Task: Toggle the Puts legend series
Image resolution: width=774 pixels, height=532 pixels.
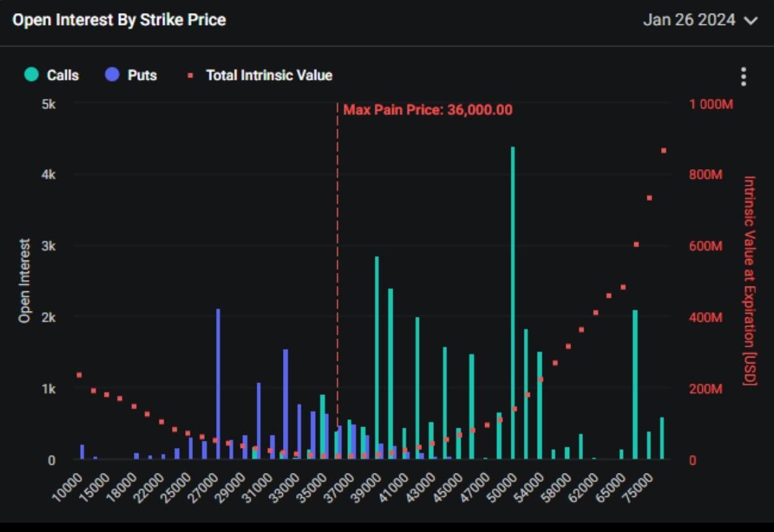Action: coord(142,75)
